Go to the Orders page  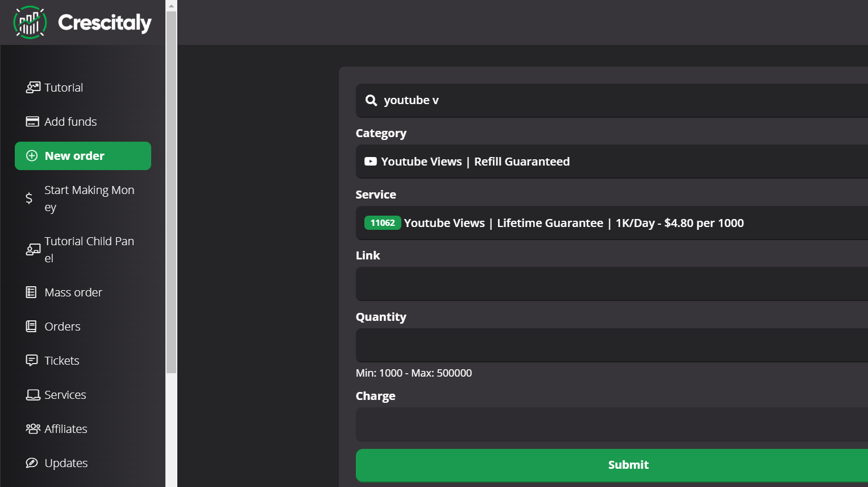click(x=63, y=327)
